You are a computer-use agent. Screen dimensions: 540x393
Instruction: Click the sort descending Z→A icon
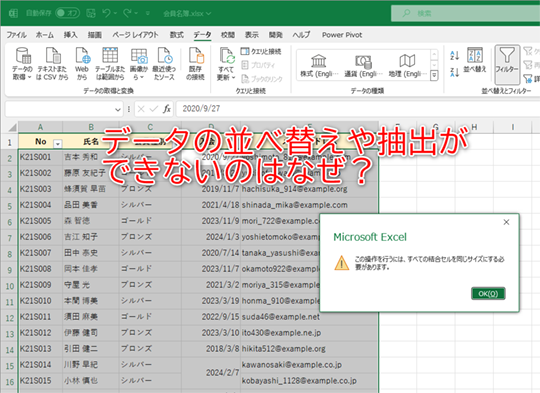455,72
